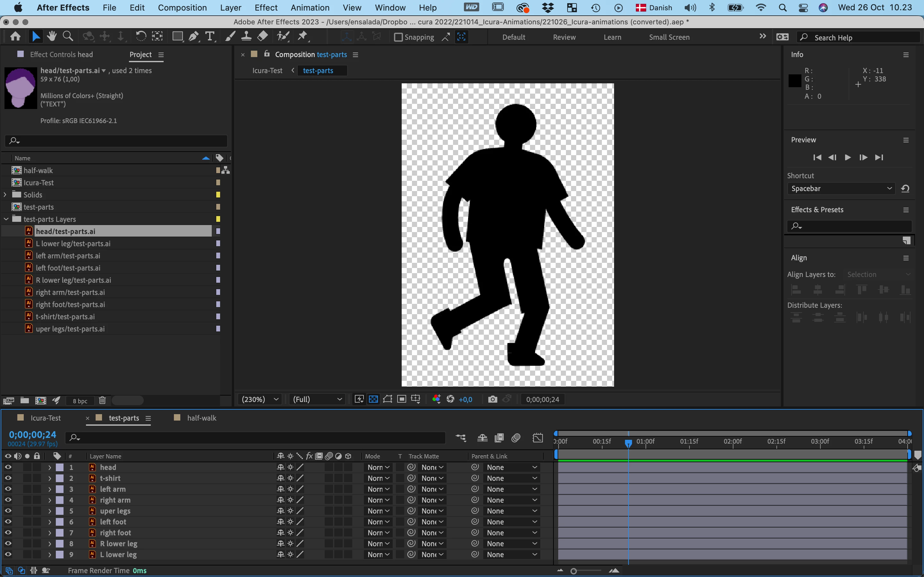Open the Animation menu
The image size is (924, 577).
[310, 8]
